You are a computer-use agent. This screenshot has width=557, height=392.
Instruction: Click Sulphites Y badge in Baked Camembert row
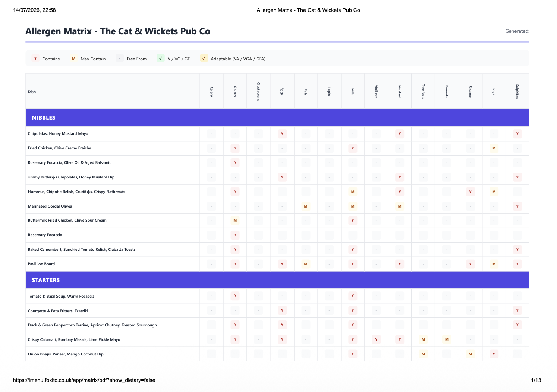pos(517,250)
